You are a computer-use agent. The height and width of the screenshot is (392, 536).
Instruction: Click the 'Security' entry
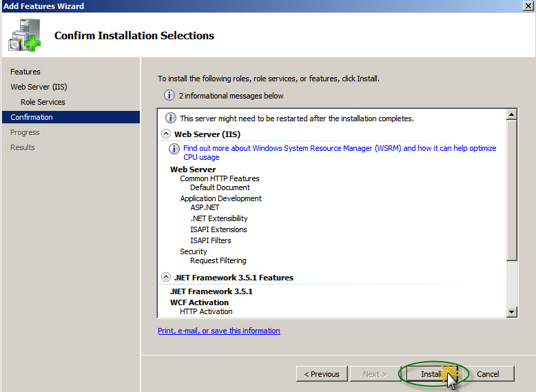coord(193,251)
